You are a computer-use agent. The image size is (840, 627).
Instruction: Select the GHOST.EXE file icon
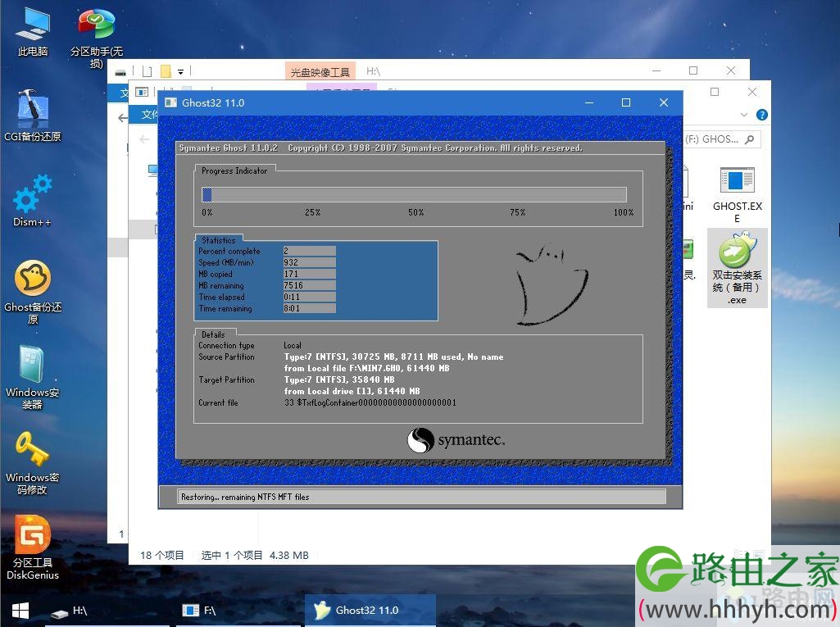[737, 194]
